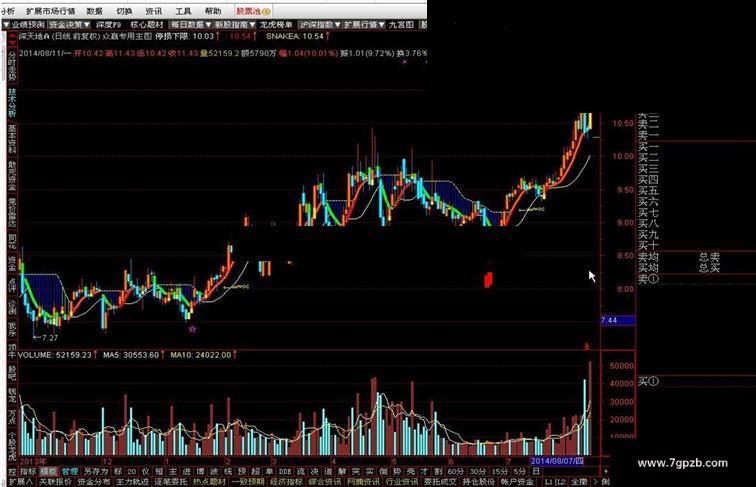Open the 九宫图 view
The image size is (756, 487).
pyautogui.click(x=401, y=25)
